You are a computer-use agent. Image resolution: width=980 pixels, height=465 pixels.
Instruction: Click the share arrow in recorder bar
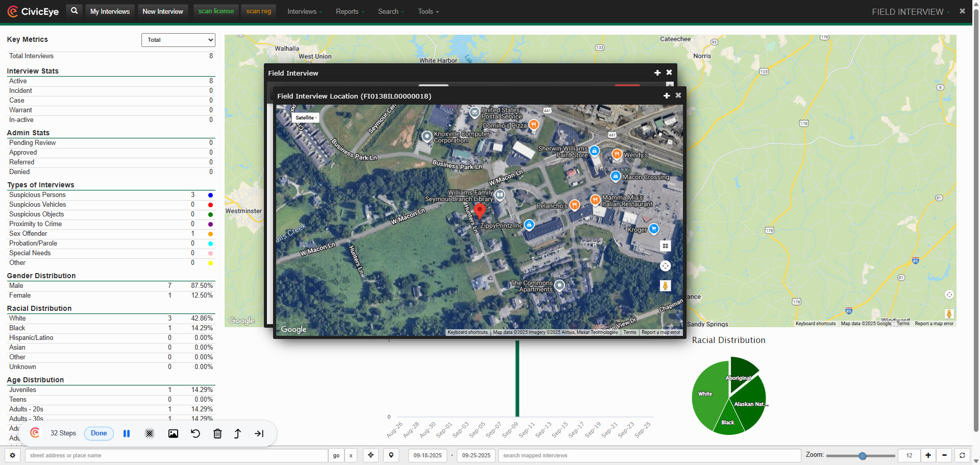coord(238,433)
